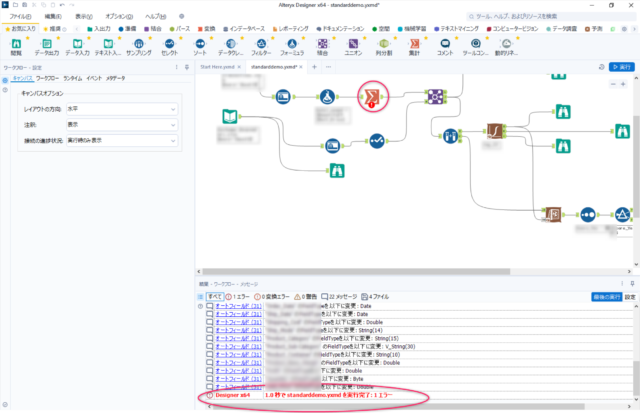Select the フォーミュラ tool in the palette

point(292,47)
